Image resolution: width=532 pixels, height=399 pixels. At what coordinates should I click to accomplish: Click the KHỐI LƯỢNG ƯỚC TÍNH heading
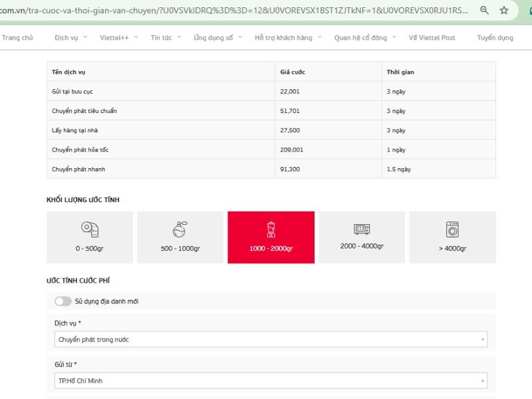(x=83, y=200)
